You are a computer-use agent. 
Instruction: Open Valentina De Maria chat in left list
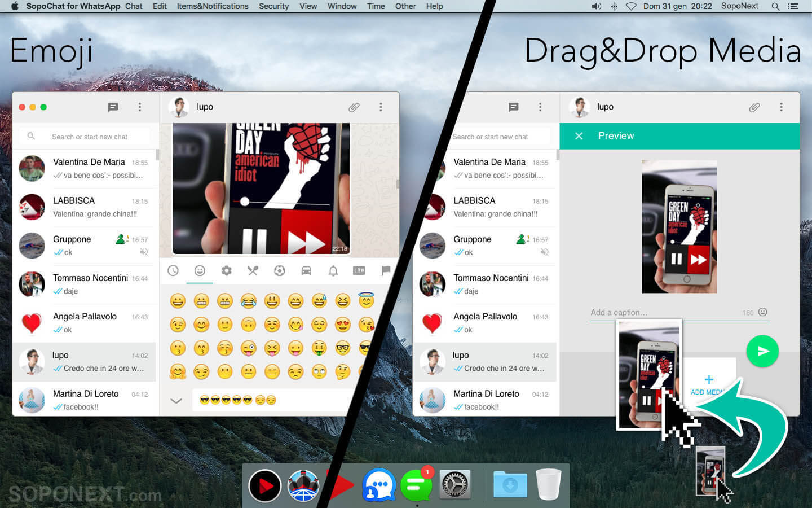coord(85,169)
